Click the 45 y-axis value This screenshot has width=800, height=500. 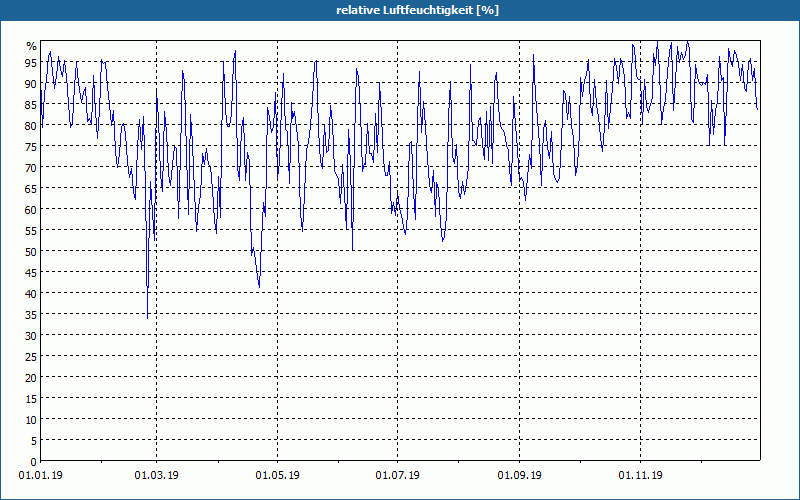coord(31,272)
